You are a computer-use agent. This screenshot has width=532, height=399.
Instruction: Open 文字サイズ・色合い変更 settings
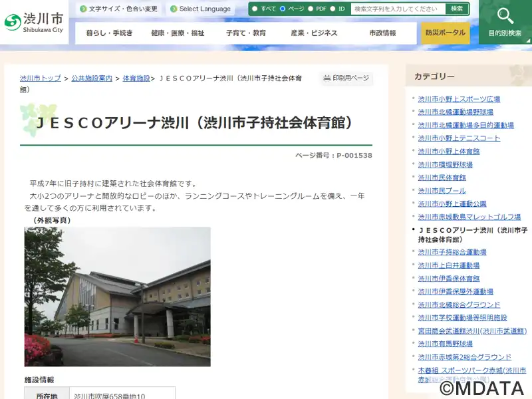click(x=119, y=9)
